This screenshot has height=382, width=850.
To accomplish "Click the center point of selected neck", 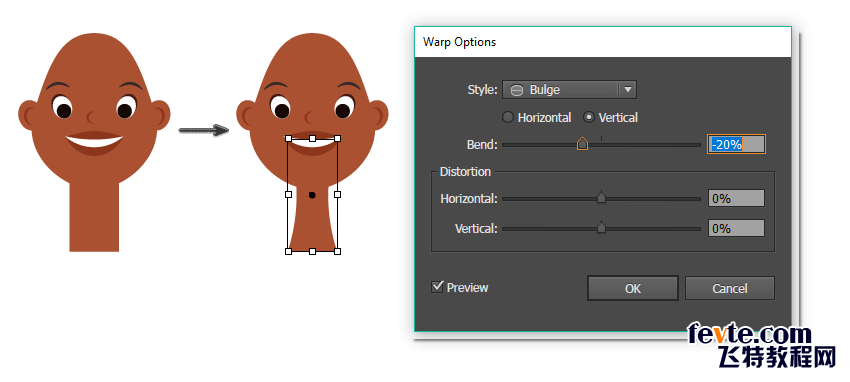I will pyautogui.click(x=312, y=195).
